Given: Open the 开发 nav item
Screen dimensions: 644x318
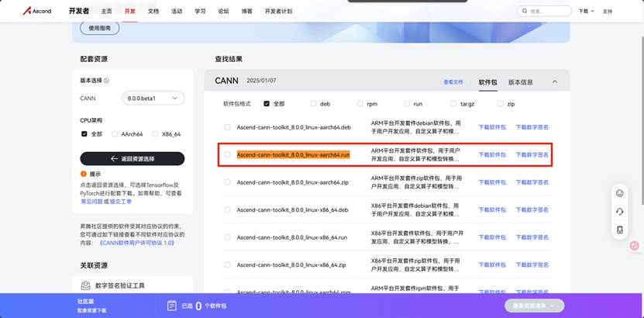Looking at the screenshot, I should (129, 12).
